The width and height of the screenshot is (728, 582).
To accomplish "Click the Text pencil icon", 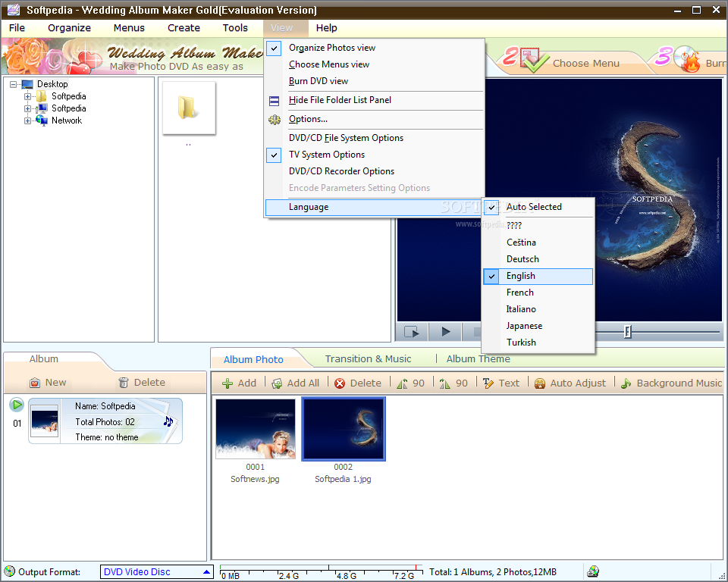I will point(488,383).
